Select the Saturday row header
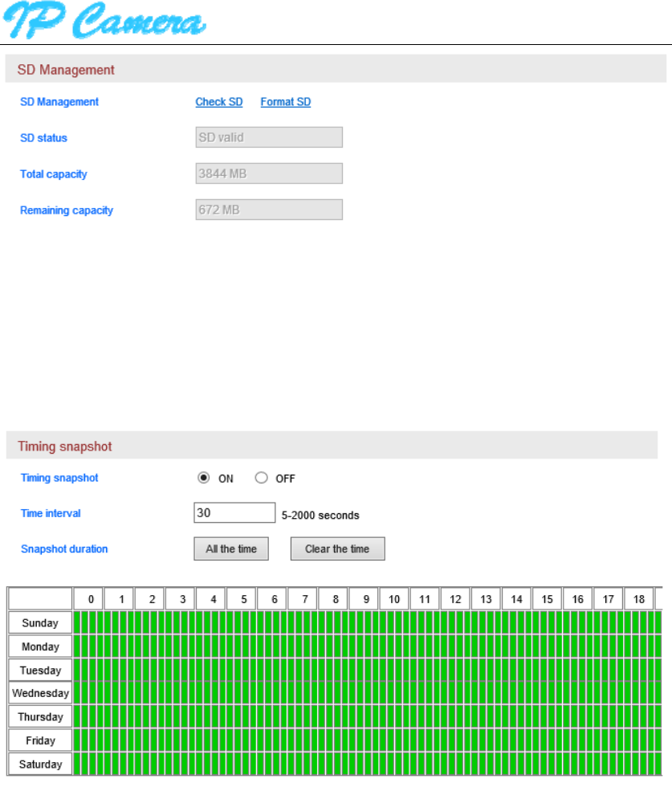This screenshot has width=672, height=787. coord(40,764)
